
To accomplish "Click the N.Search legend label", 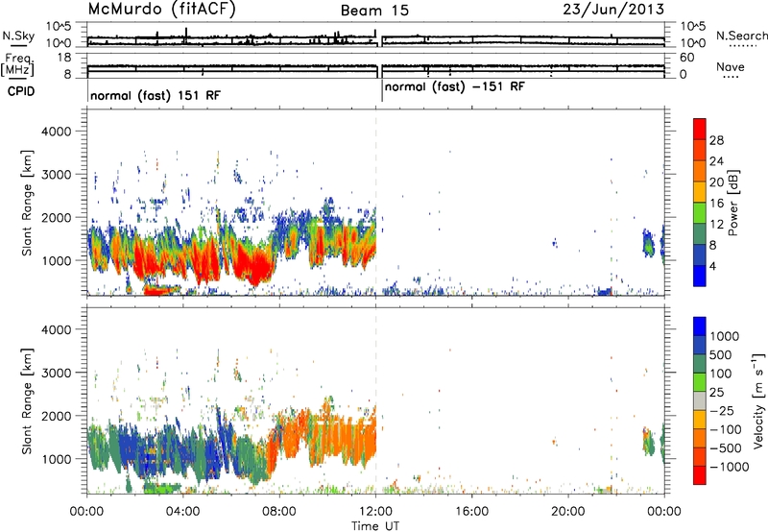I will click(741, 36).
